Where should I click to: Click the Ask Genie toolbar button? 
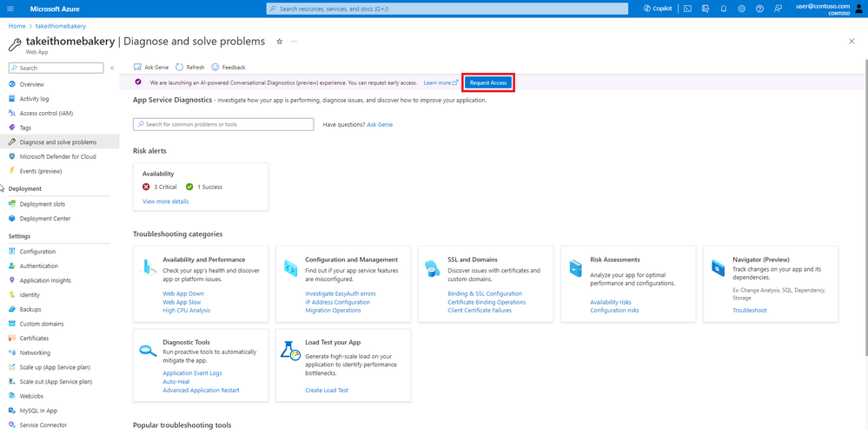(151, 68)
